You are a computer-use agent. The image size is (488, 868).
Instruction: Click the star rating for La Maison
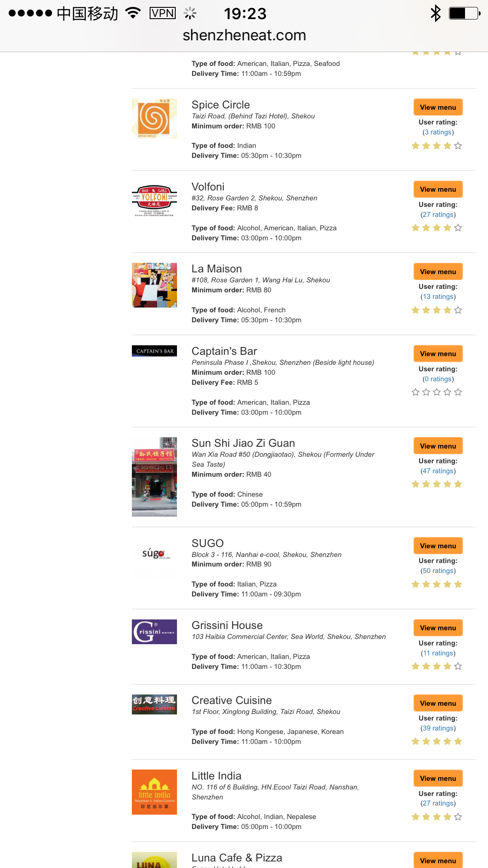[x=436, y=310]
